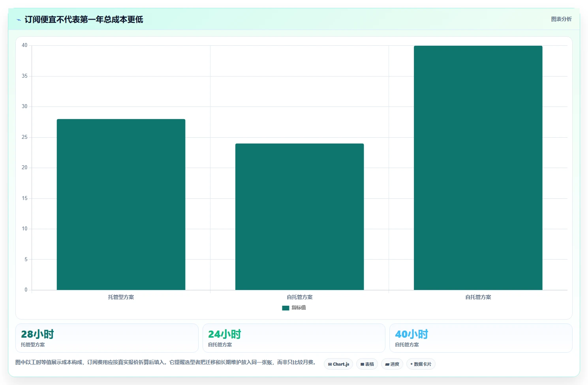The width and height of the screenshot is (588, 385).
Task: Click the y-axis tick label 35
Action: click(x=24, y=76)
